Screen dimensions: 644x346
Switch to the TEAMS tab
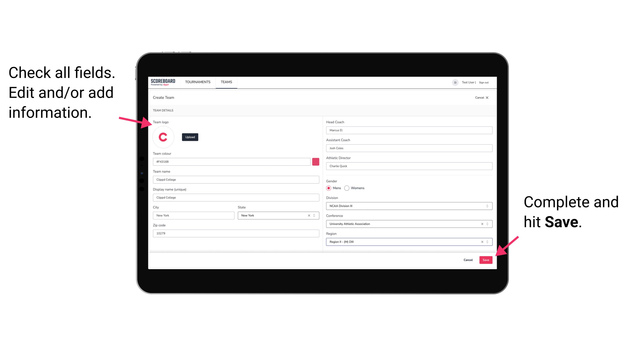coord(226,82)
